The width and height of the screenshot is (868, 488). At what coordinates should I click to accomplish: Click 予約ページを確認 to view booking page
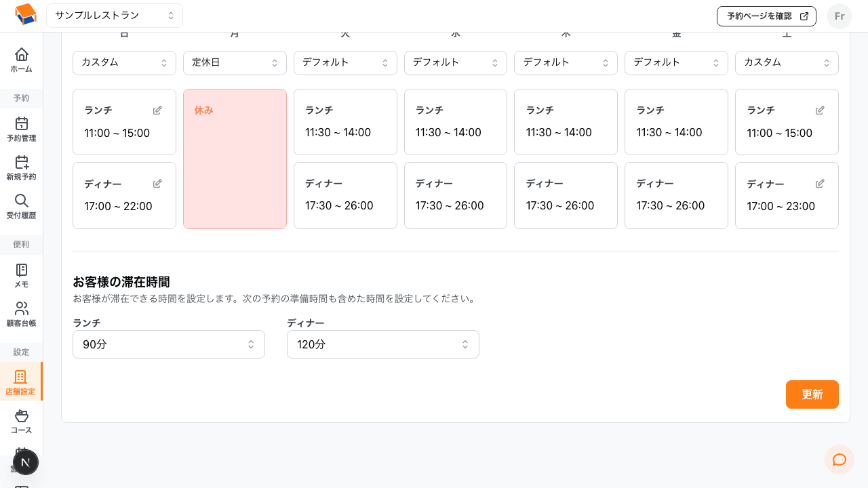click(x=766, y=16)
